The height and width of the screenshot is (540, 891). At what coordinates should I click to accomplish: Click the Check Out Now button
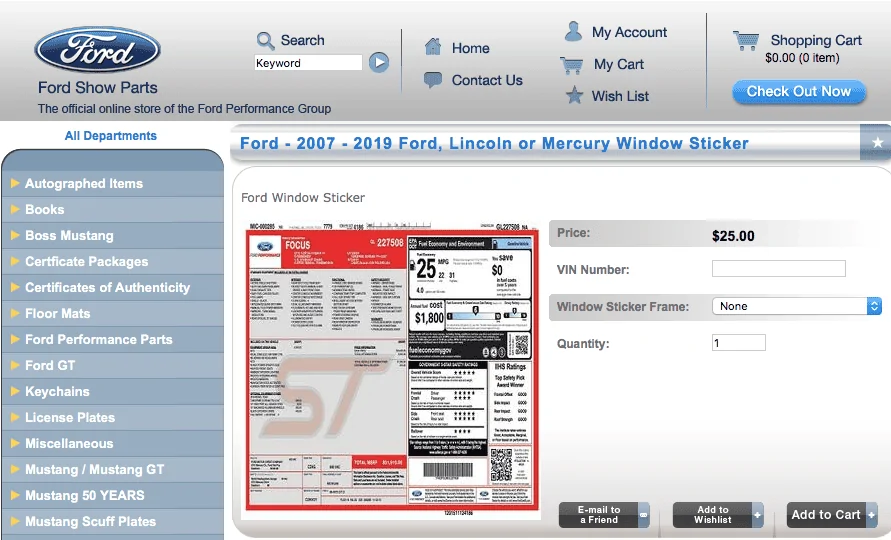[799, 92]
